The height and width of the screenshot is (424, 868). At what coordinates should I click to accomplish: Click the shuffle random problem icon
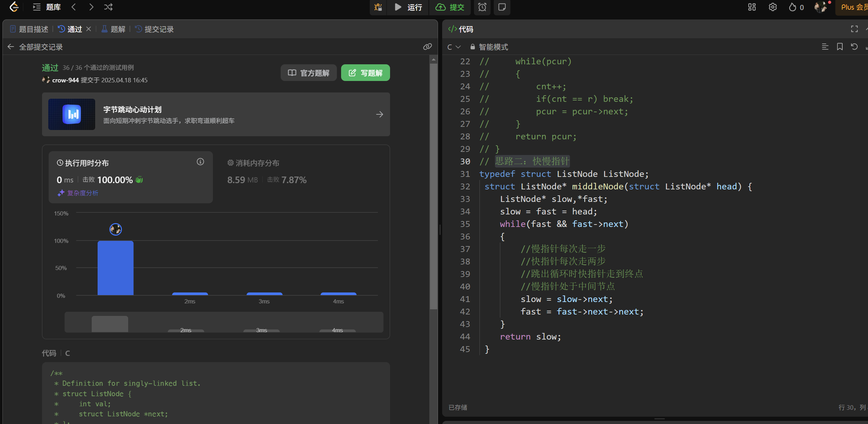coord(108,7)
